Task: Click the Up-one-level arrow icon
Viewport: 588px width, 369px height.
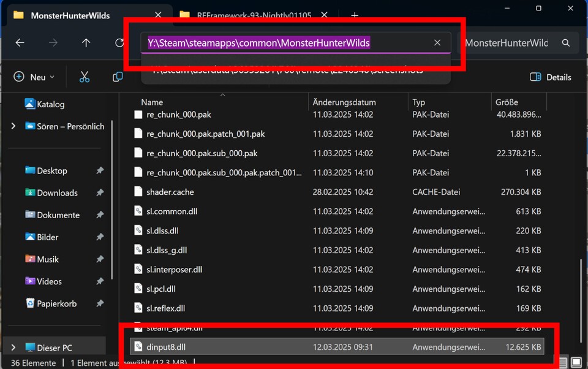Action: (86, 42)
